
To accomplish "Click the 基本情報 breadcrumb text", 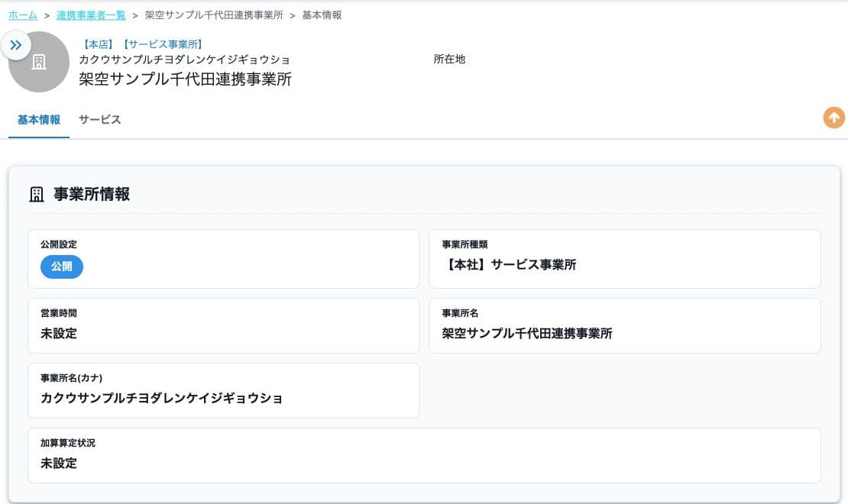I will tap(322, 15).
